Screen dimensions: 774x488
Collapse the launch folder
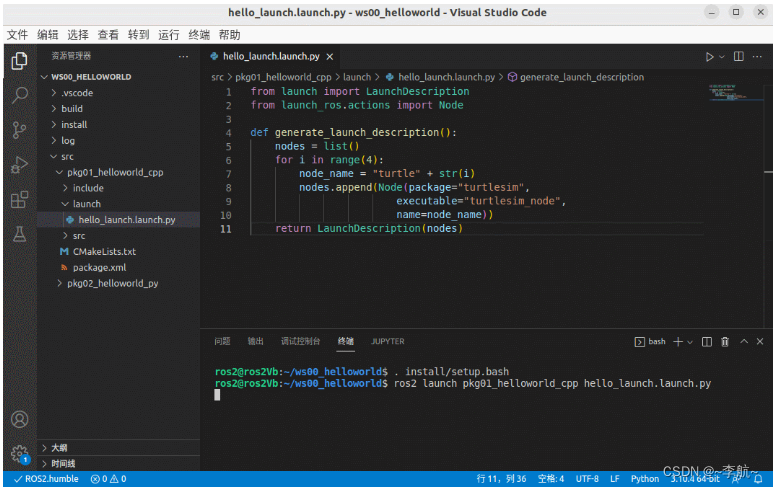click(x=118, y=204)
